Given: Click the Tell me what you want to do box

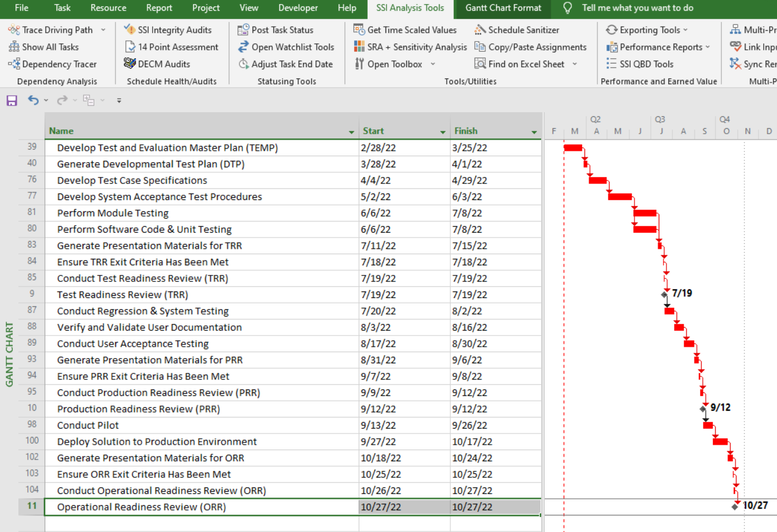Looking at the screenshot, I should pyautogui.click(x=637, y=8).
